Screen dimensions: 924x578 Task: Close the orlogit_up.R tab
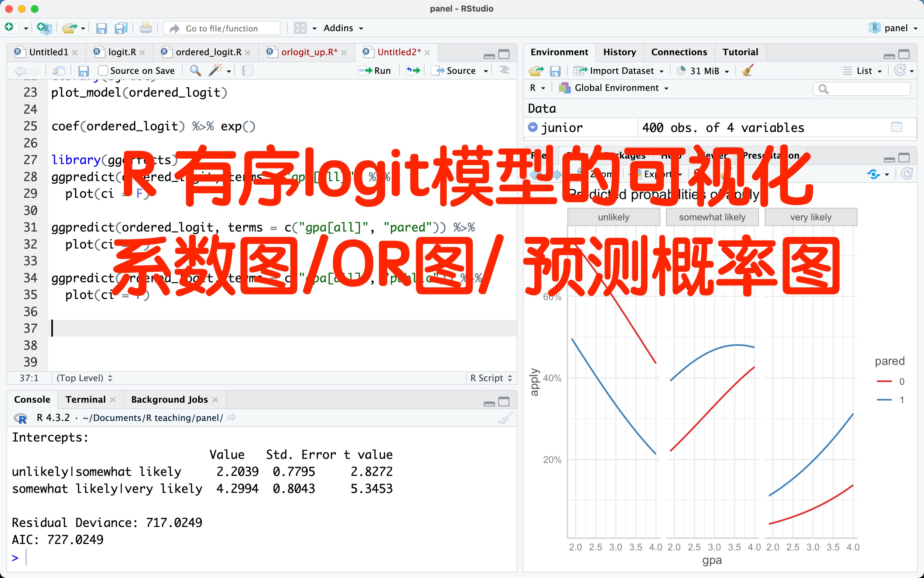click(344, 53)
